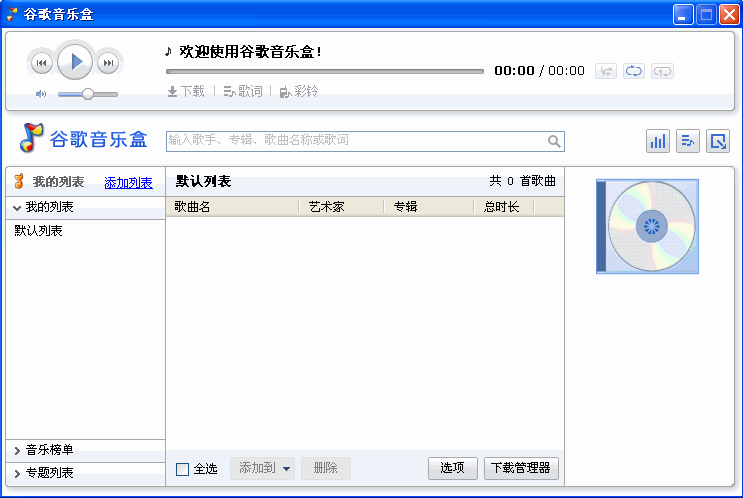
Task: Maximize the 谷歌音乐盒 window
Action: point(706,15)
